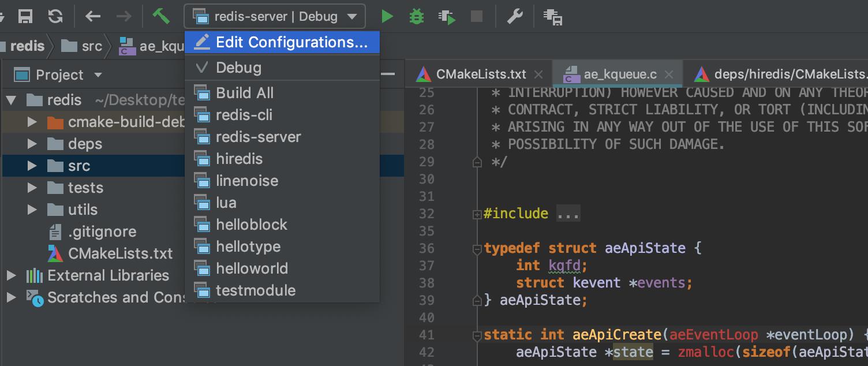Start debugging with the green bug icon
Image resolution: width=868 pixels, height=366 pixels.
point(416,16)
